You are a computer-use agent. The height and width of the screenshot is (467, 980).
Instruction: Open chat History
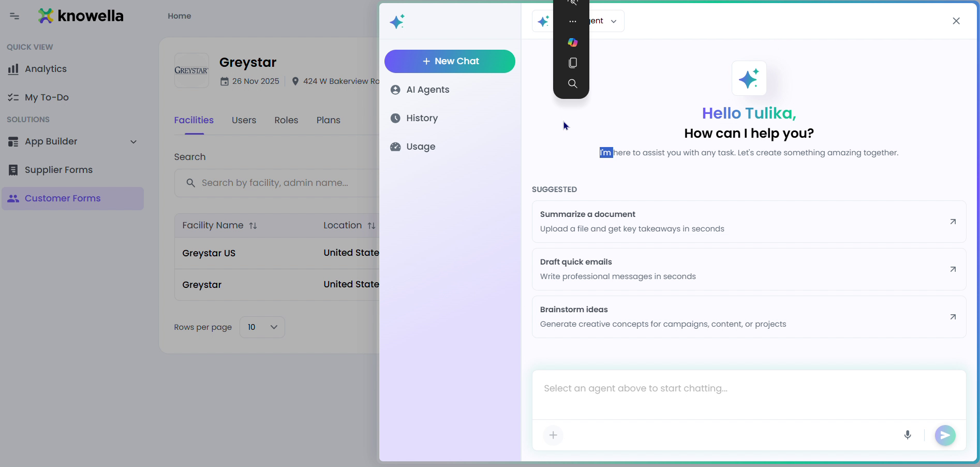(x=450, y=118)
